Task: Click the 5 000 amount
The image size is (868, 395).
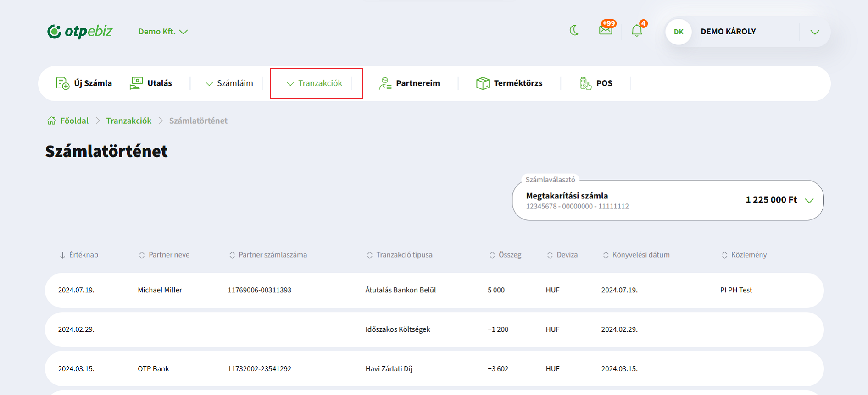Action: (496, 290)
